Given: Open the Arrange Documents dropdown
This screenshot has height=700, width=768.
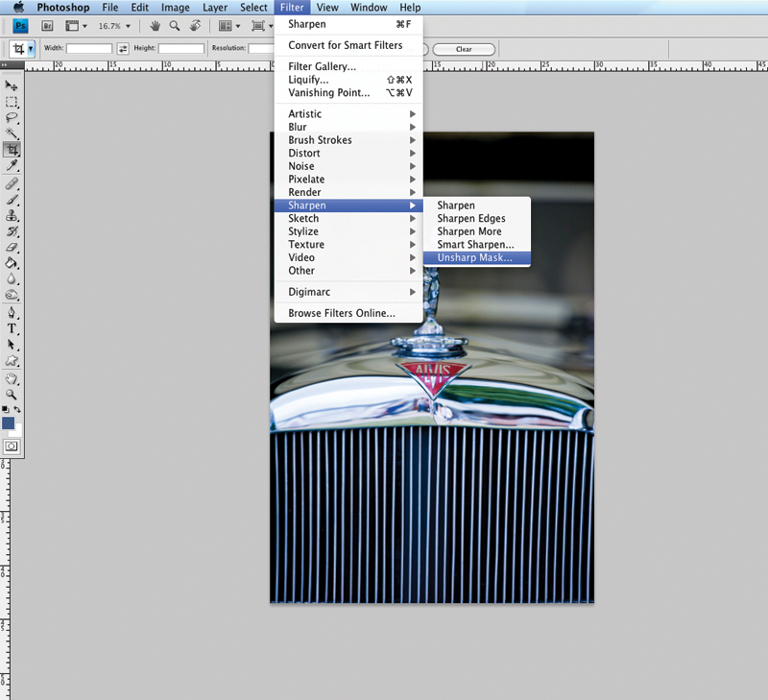Looking at the screenshot, I should click(x=230, y=26).
